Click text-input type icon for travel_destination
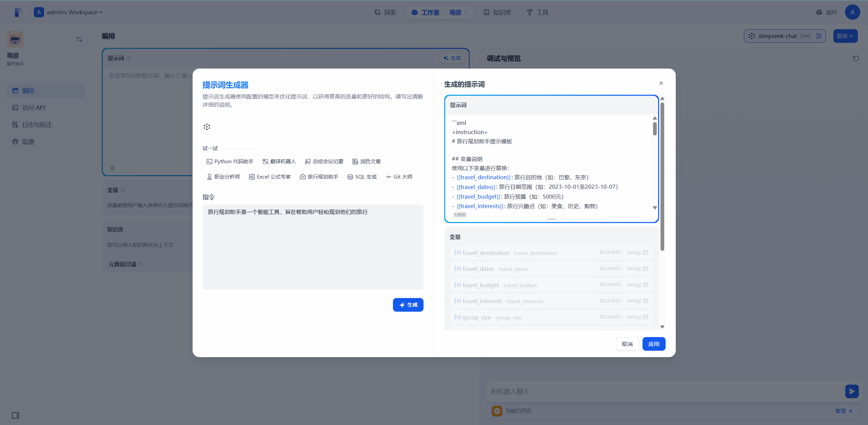Image resolution: width=868 pixels, height=425 pixels. point(646,253)
